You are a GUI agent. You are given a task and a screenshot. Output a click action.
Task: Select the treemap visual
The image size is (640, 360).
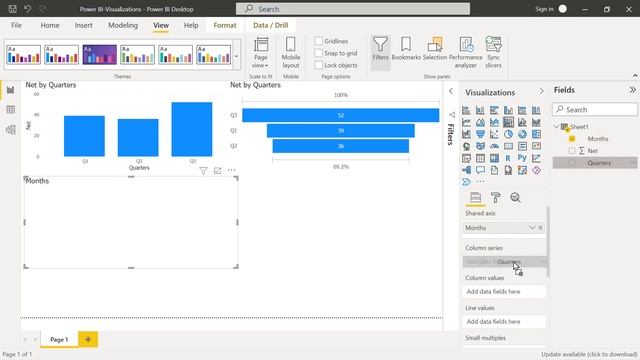[x=536, y=134]
